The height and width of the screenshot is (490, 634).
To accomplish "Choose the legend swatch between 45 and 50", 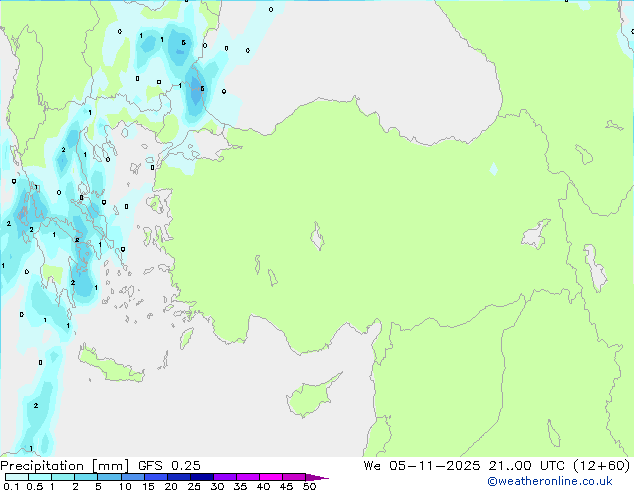I will 294,477.
